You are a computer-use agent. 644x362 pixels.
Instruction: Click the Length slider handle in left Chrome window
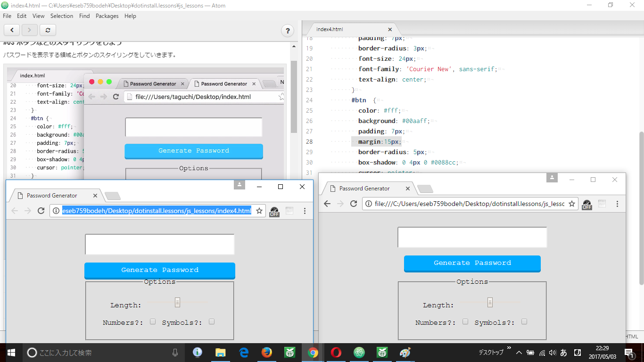point(177,302)
